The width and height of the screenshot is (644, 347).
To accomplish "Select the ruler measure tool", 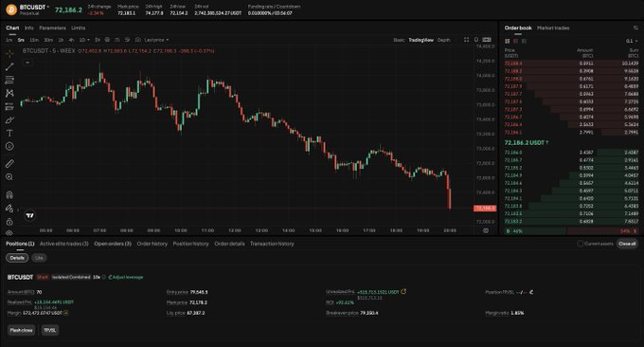I will pos(9,164).
